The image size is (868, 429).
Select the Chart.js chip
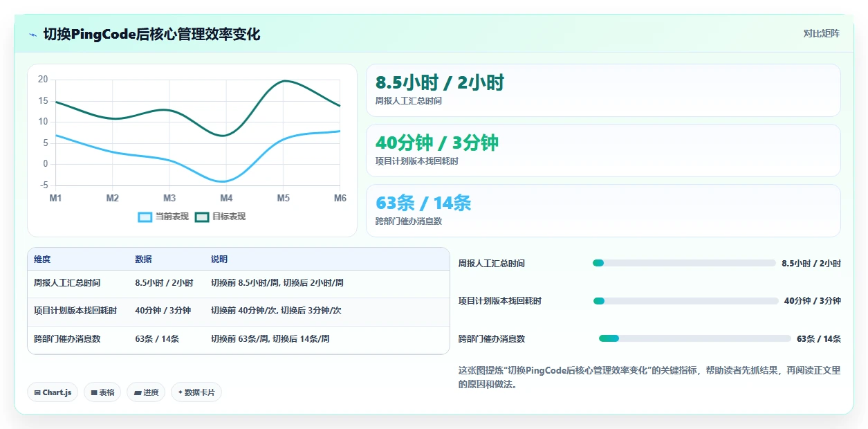coord(53,392)
